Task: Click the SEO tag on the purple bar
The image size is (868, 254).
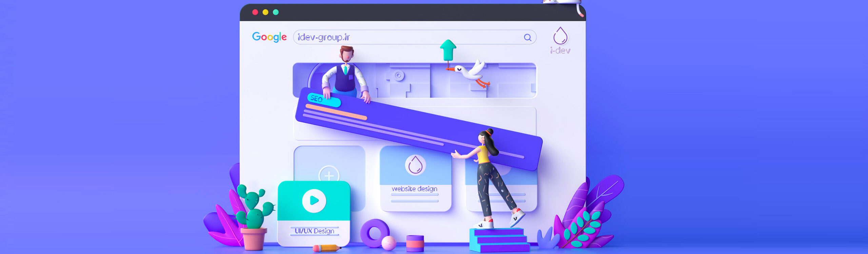Action: (x=323, y=100)
